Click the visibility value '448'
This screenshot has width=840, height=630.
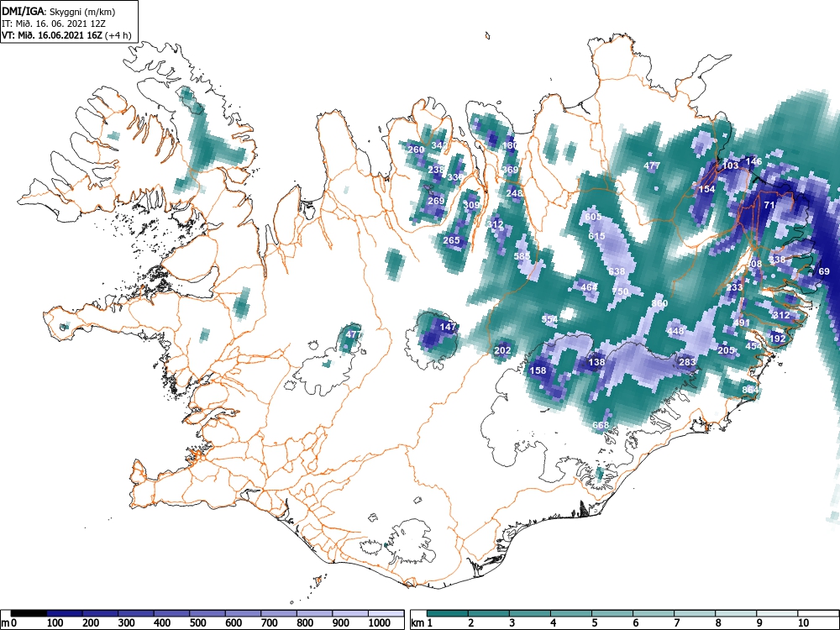tap(675, 331)
